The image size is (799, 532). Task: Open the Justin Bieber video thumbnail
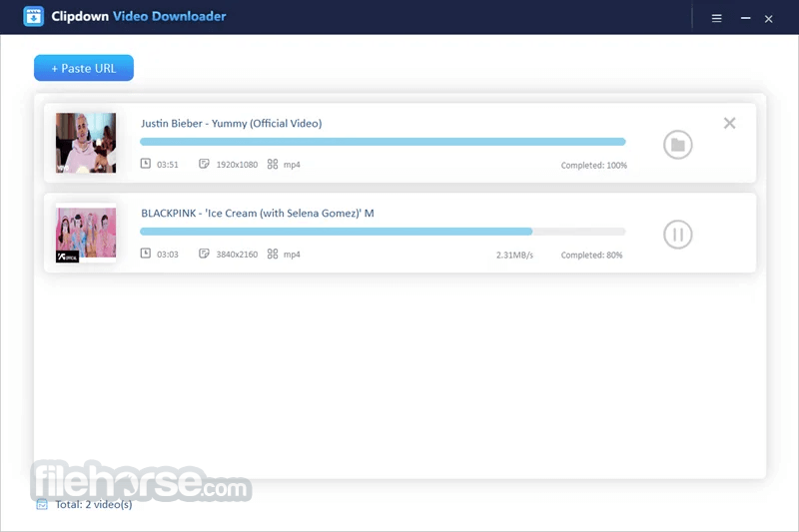86,143
